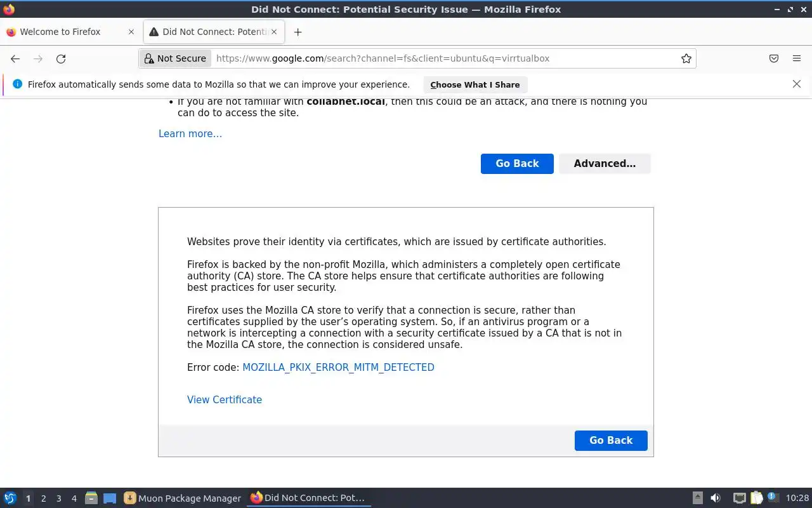Open the Learn more... link
The height and width of the screenshot is (508, 812).
pos(190,133)
